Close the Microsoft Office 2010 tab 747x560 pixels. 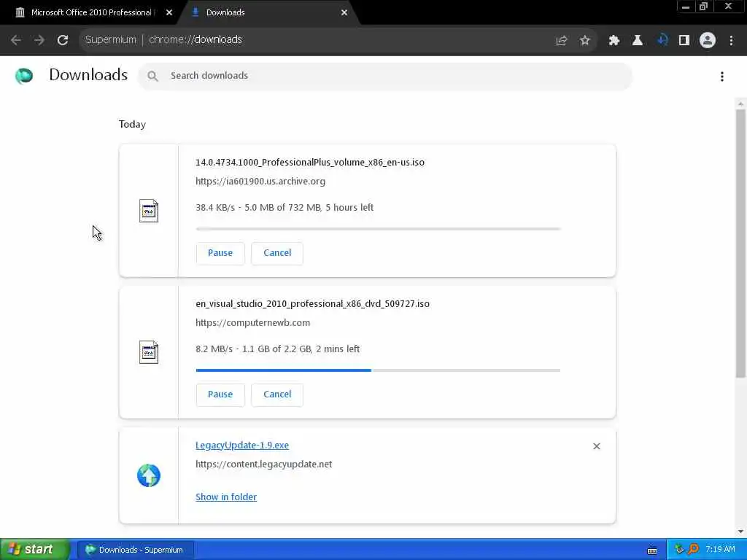[x=169, y=12]
